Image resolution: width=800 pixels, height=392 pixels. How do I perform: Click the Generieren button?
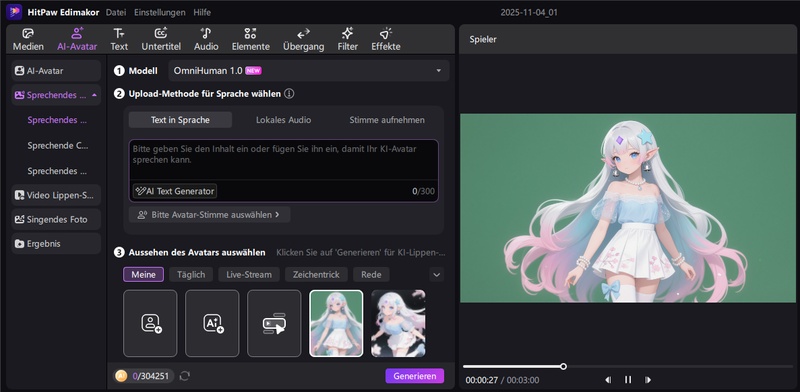(x=415, y=376)
